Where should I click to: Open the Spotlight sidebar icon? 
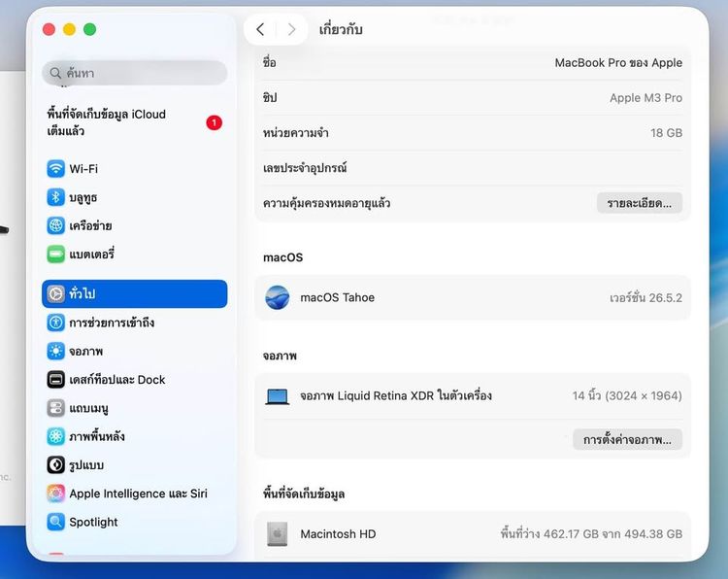tap(55, 522)
